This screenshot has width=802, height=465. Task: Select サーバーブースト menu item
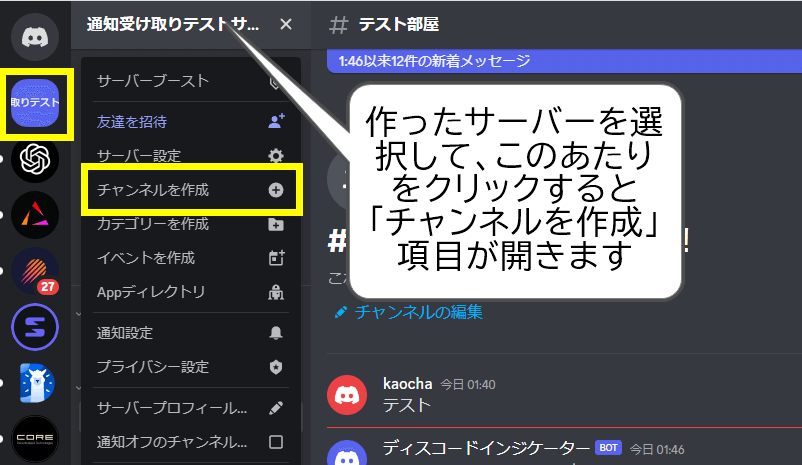coord(191,81)
